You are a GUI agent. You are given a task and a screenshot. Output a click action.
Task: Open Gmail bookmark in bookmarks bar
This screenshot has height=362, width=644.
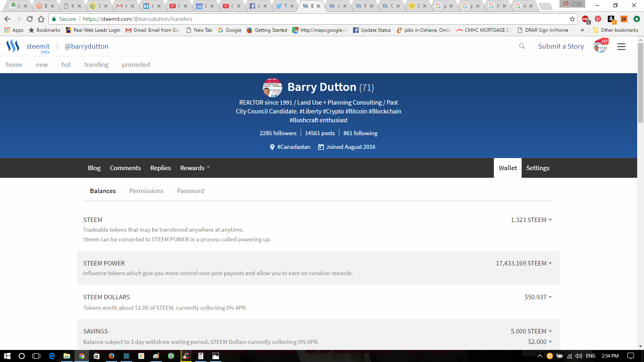pyautogui.click(x=153, y=30)
